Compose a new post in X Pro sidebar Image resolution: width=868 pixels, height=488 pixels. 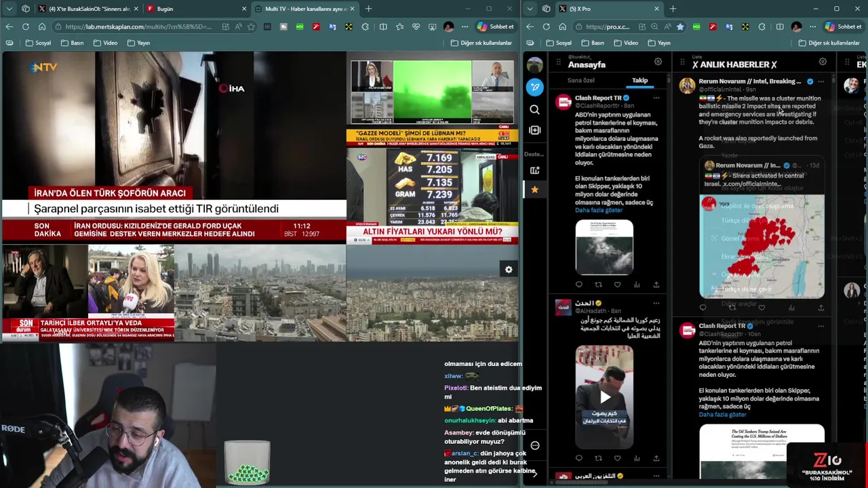535,87
